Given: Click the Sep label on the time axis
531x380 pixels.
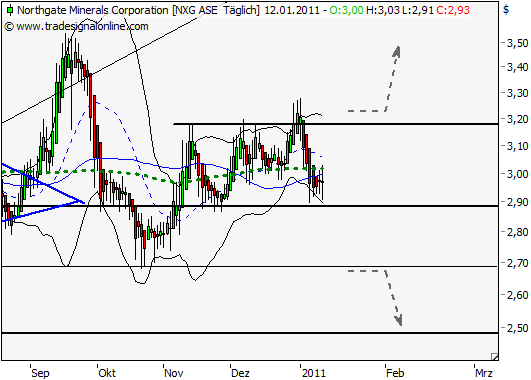Looking at the screenshot, I should pyautogui.click(x=40, y=373).
